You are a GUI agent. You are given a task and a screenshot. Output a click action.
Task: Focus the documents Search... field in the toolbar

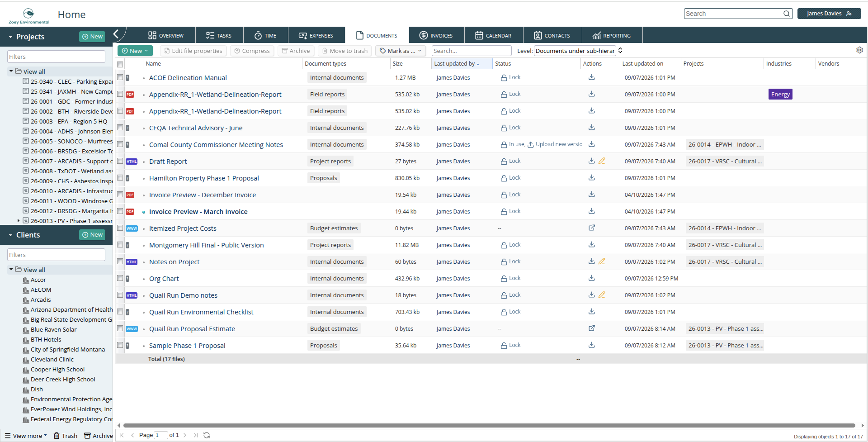tap(471, 51)
